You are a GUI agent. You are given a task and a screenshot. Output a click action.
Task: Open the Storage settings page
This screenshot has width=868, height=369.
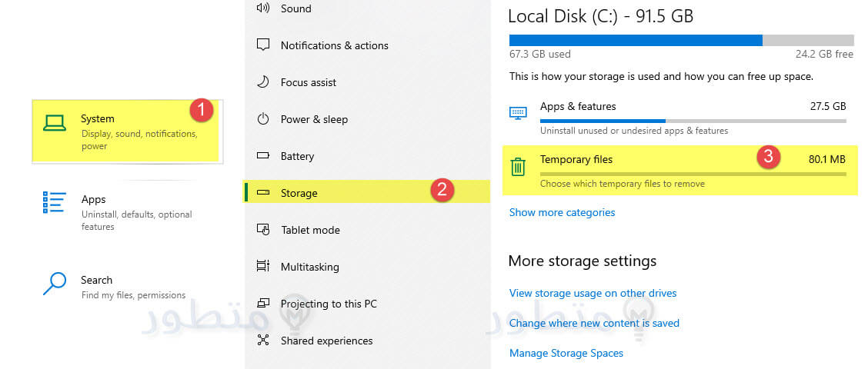tap(299, 193)
